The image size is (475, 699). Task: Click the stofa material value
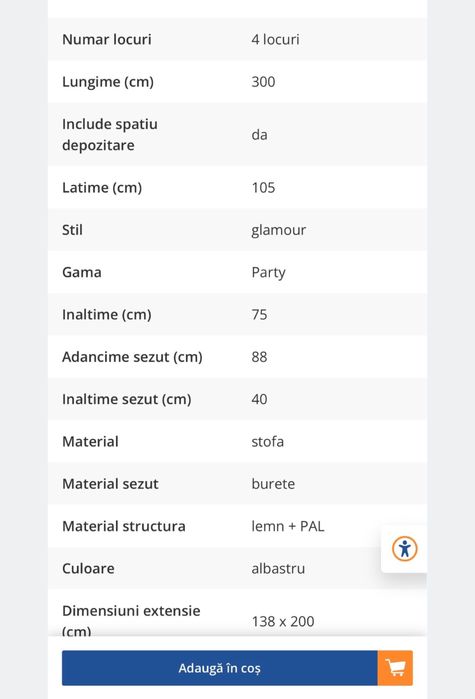[x=267, y=442]
